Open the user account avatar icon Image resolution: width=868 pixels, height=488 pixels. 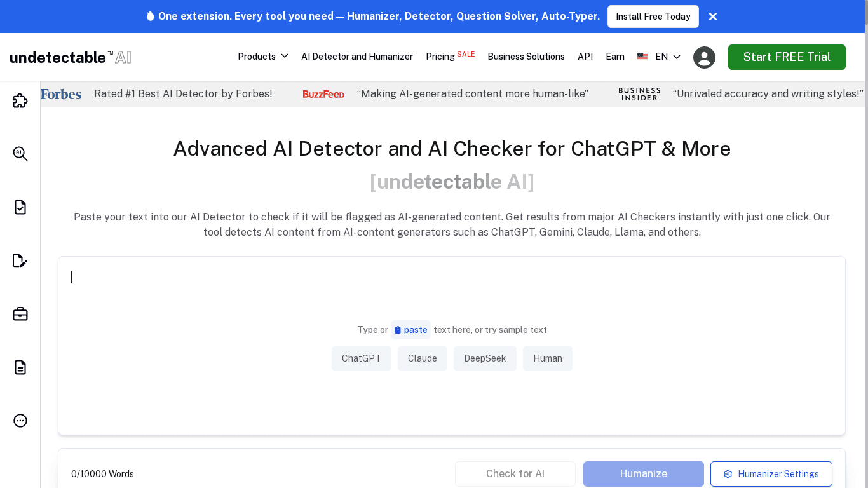(x=704, y=57)
